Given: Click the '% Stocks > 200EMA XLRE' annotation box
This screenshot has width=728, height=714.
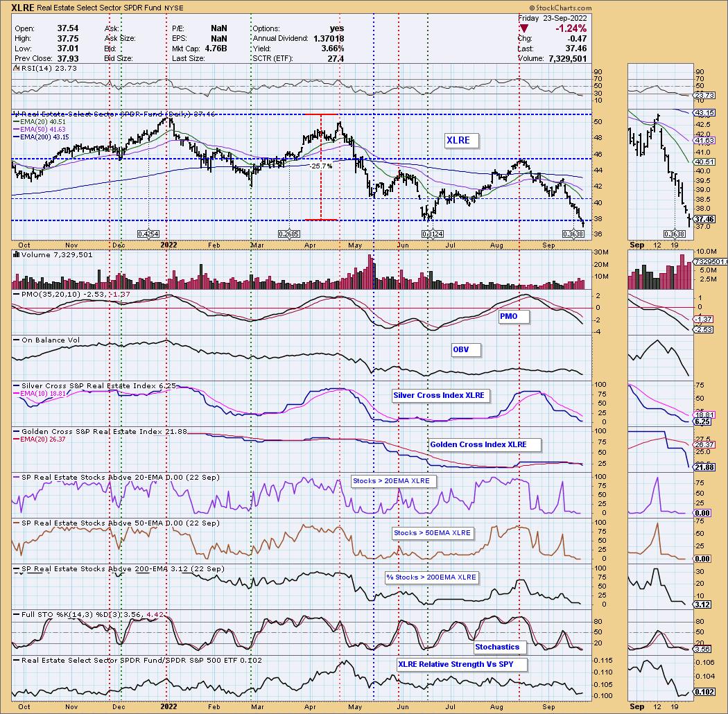Looking at the screenshot, I should pos(432,577).
